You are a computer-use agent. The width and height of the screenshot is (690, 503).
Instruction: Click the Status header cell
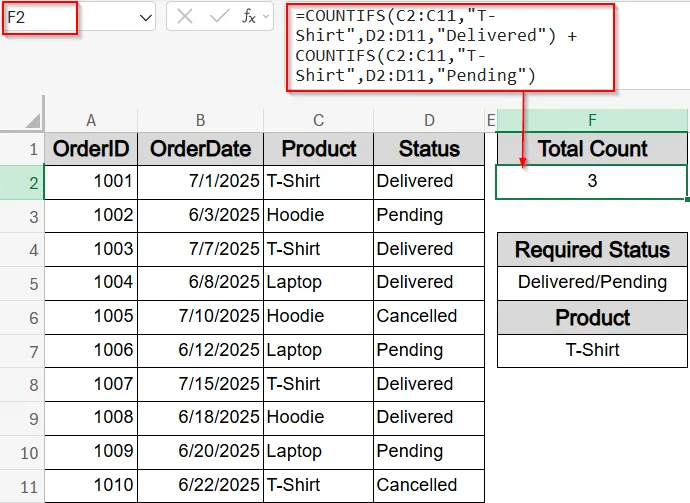pos(429,149)
